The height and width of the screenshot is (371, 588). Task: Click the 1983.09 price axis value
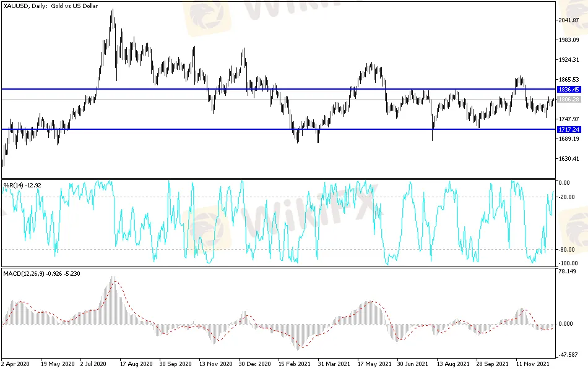(569, 40)
